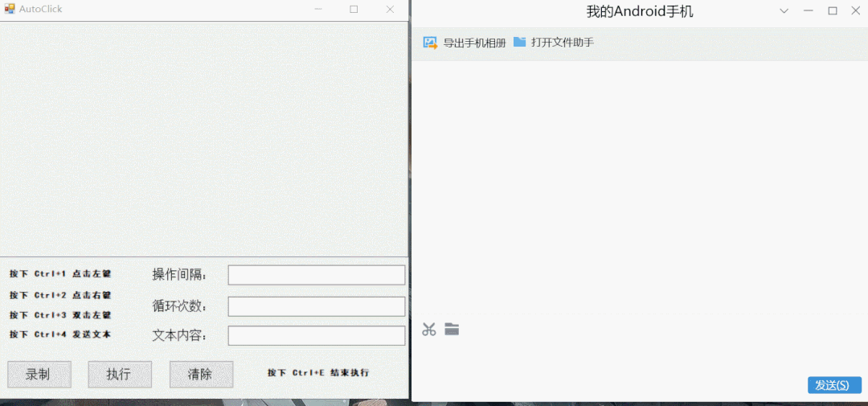The height and width of the screenshot is (406, 868).
Task: Expand the chevron menu in Android phone window
Action: click(784, 11)
